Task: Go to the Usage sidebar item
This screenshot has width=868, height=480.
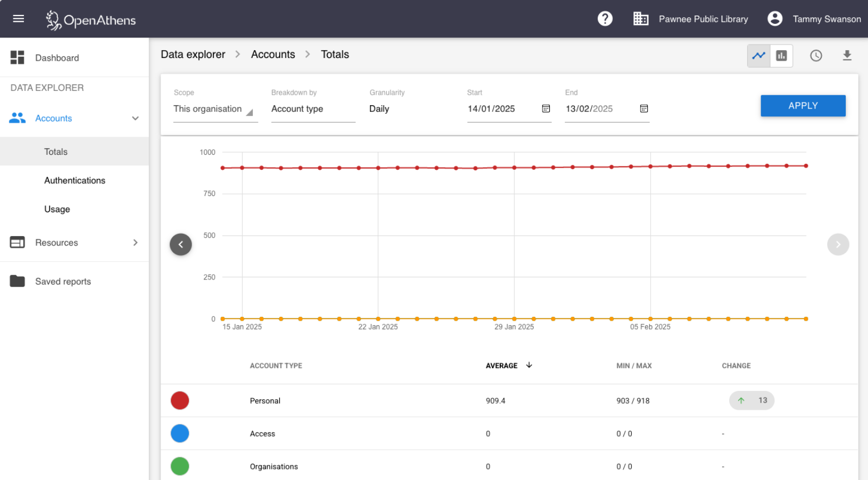Action: pyautogui.click(x=57, y=209)
